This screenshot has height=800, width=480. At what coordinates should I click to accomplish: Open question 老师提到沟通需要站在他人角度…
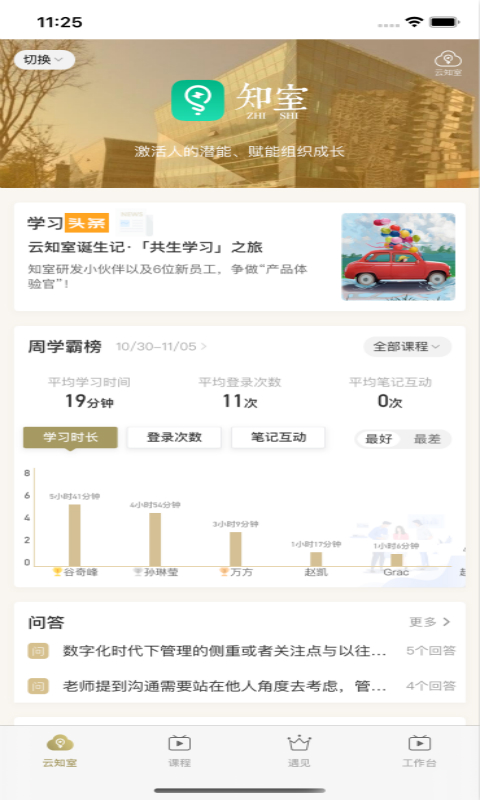(x=224, y=686)
